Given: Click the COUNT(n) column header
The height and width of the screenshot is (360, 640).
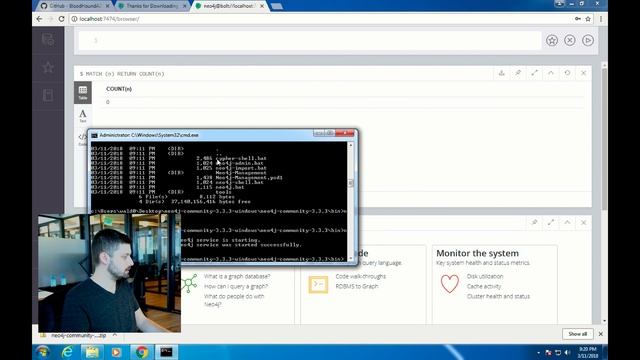Looking at the screenshot, I should pos(119,89).
